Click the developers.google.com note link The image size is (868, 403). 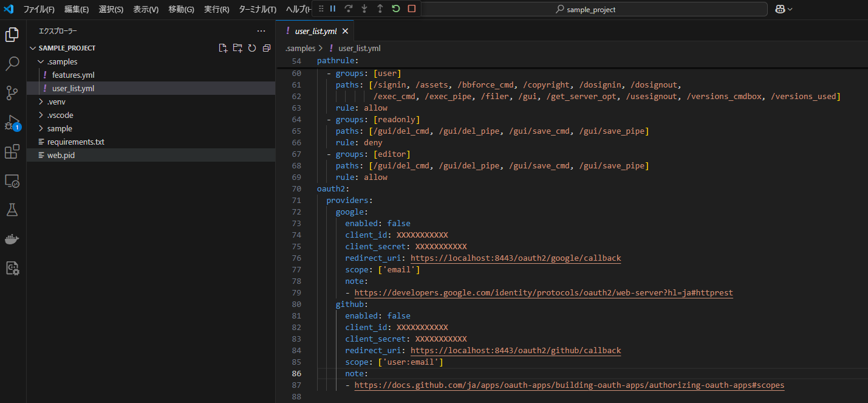click(544, 292)
